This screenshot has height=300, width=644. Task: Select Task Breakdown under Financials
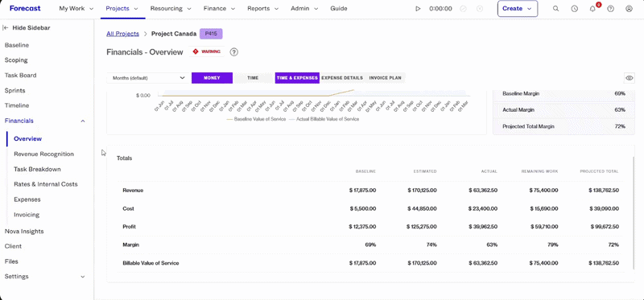click(x=37, y=170)
